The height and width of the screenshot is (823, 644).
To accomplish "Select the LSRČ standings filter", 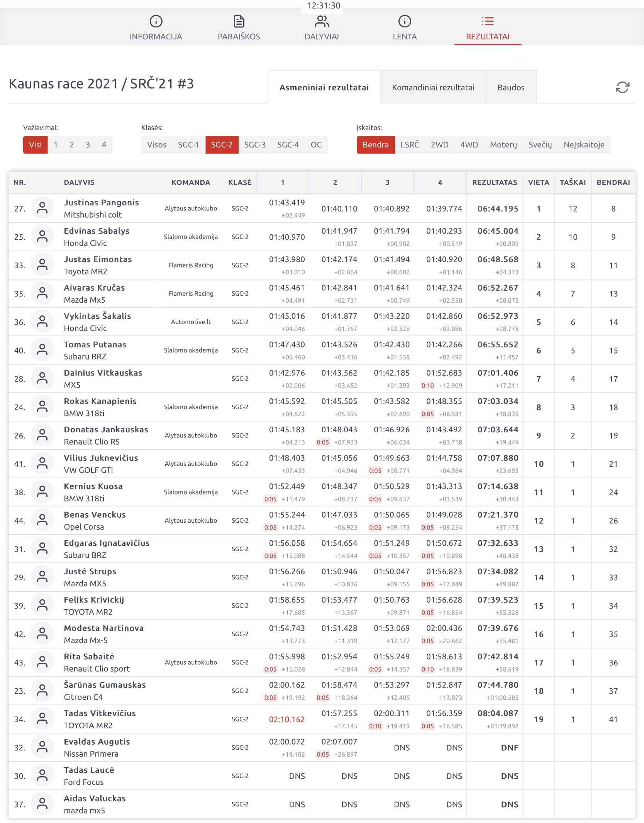I will pos(410,145).
